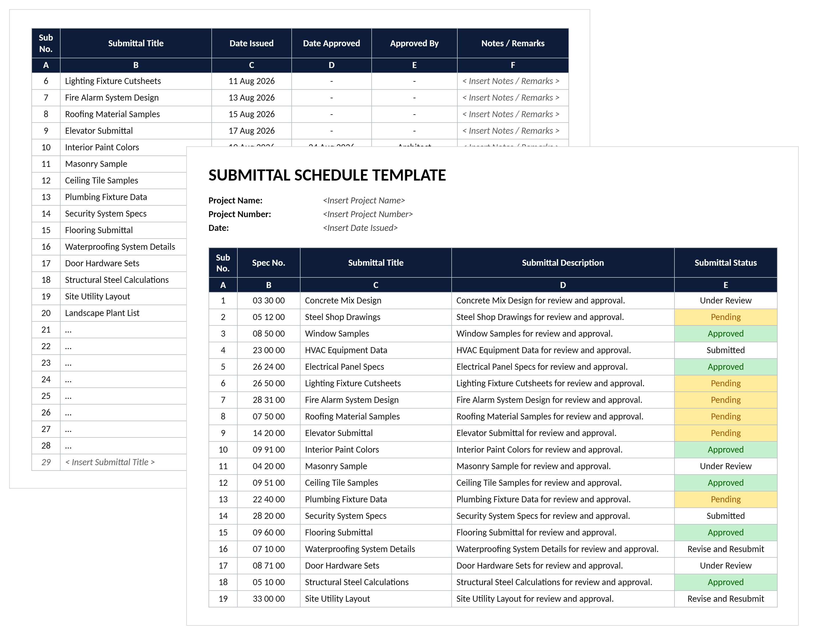Click Pending status for Elevator Submittal
817x644 pixels.
tap(725, 433)
